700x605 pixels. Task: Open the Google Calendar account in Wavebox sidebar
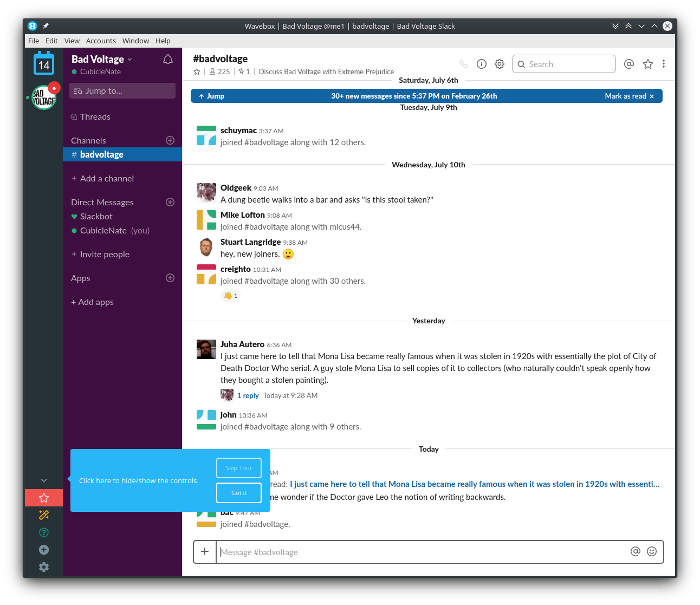coord(44,63)
